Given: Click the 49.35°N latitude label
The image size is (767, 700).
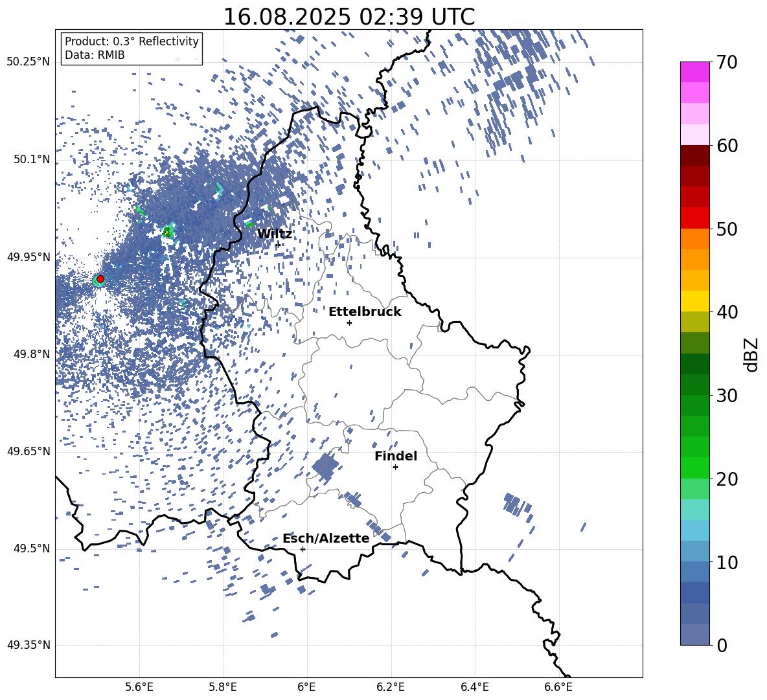Looking at the screenshot, I should 29,645.
